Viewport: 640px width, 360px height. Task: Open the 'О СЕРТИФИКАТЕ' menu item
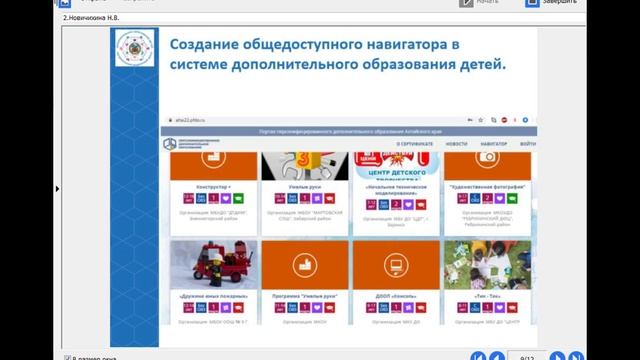click(x=415, y=144)
